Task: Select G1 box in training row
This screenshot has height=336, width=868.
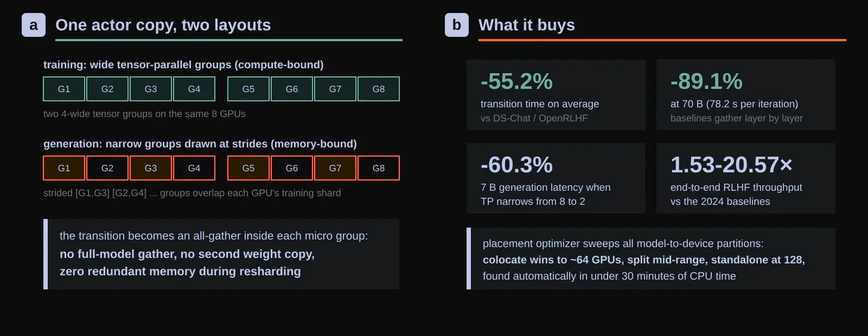Action: coord(64,89)
